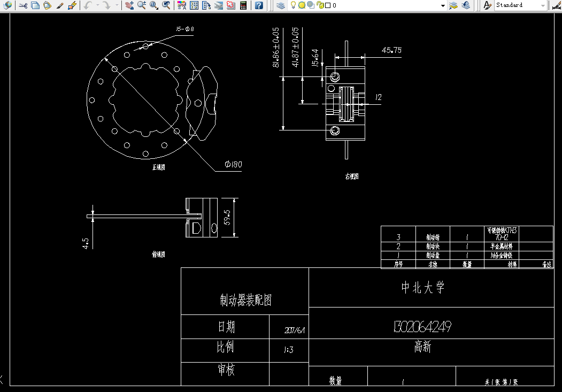Open the Undo history dropdown arrow
562x392 pixels.
pos(97,5)
